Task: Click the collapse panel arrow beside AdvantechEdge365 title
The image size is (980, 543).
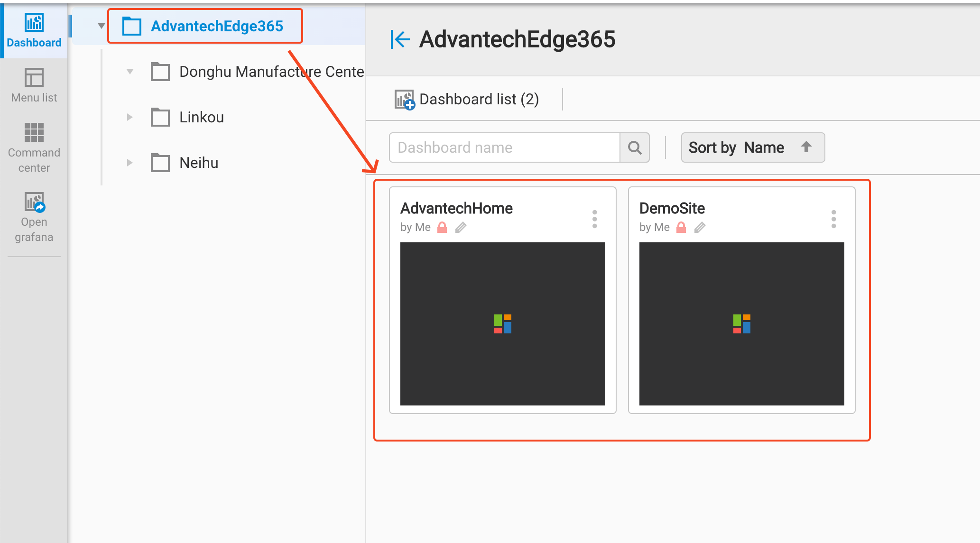Action: (400, 39)
